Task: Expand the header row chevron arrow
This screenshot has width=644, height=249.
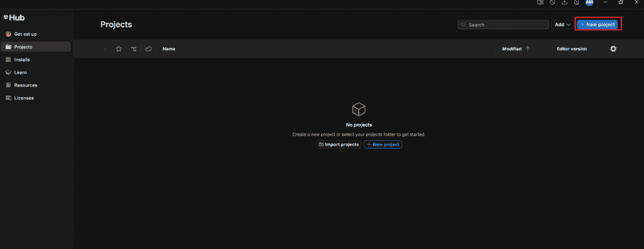Action: pos(104,49)
